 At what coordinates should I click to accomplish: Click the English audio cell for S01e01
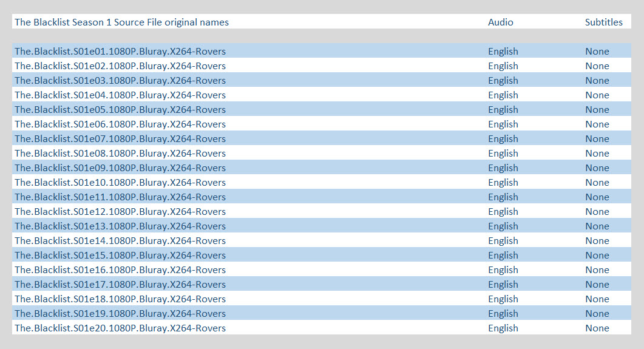point(503,52)
